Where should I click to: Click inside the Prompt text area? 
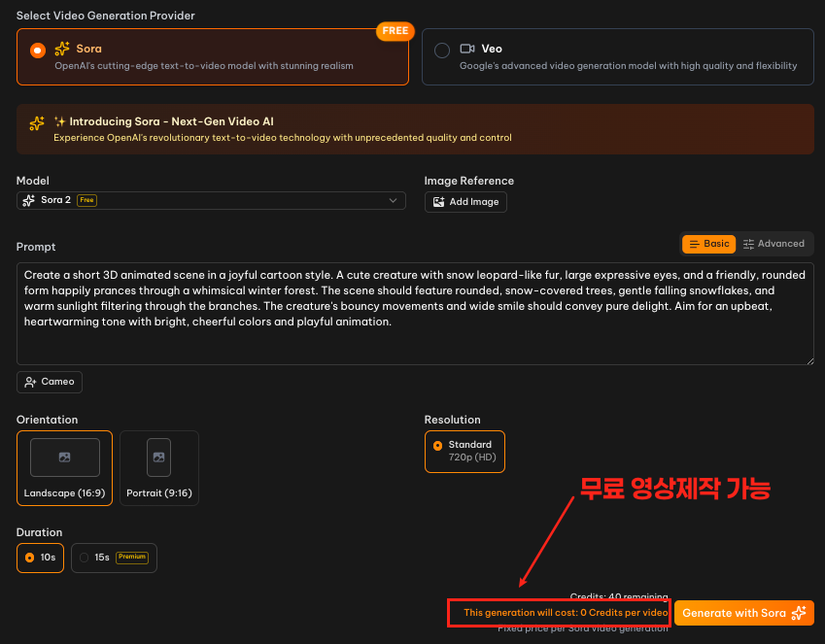415,314
